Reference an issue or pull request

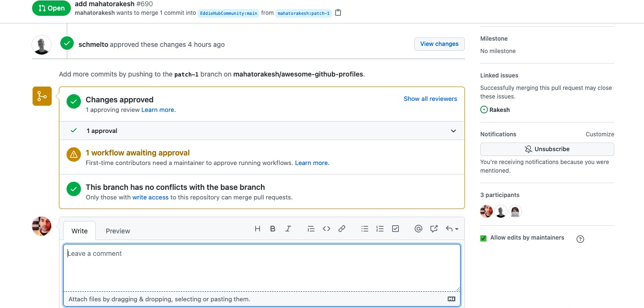point(434,229)
